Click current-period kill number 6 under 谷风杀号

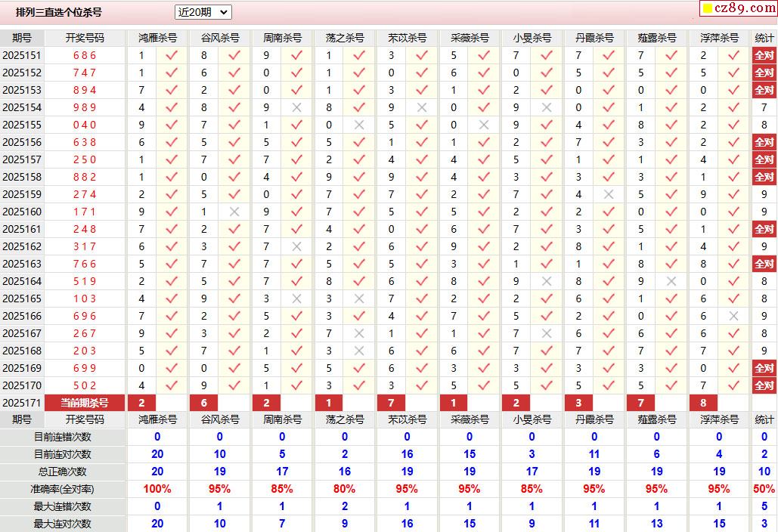click(x=204, y=403)
